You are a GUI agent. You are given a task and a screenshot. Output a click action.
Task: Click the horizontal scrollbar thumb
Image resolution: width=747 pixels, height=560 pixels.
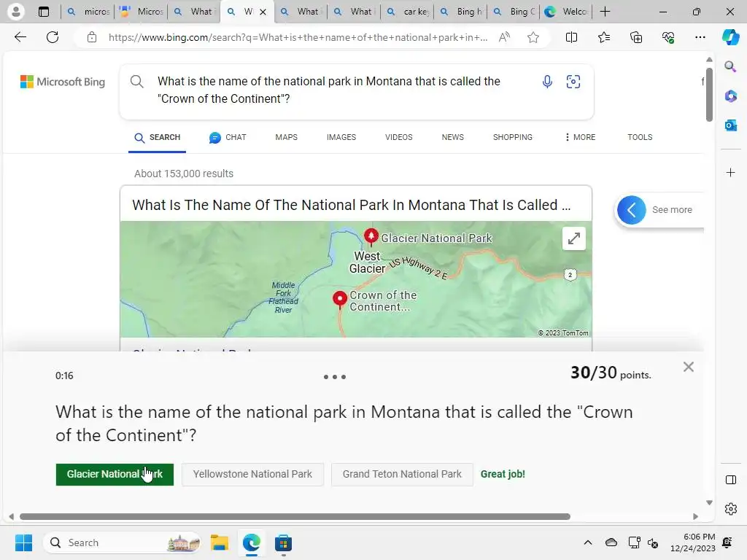(295, 517)
